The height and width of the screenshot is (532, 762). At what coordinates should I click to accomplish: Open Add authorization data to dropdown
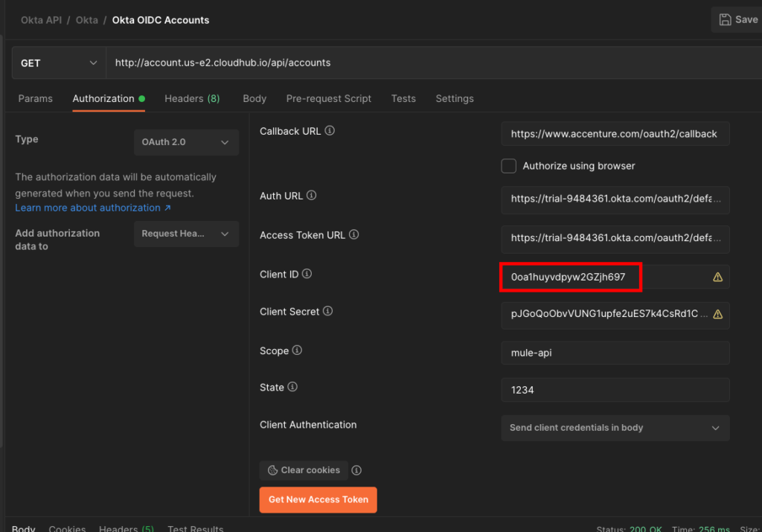186,234
